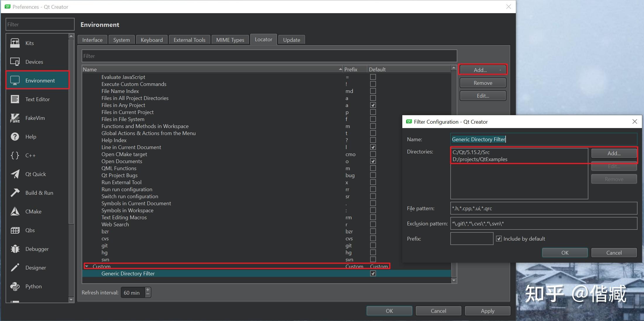644x321 pixels.
Task: Increase the refresh interval with plus stepper
Action: pyautogui.click(x=148, y=290)
